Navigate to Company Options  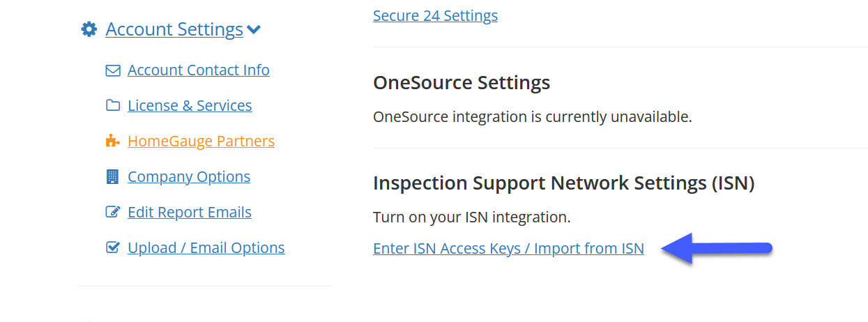189,177
